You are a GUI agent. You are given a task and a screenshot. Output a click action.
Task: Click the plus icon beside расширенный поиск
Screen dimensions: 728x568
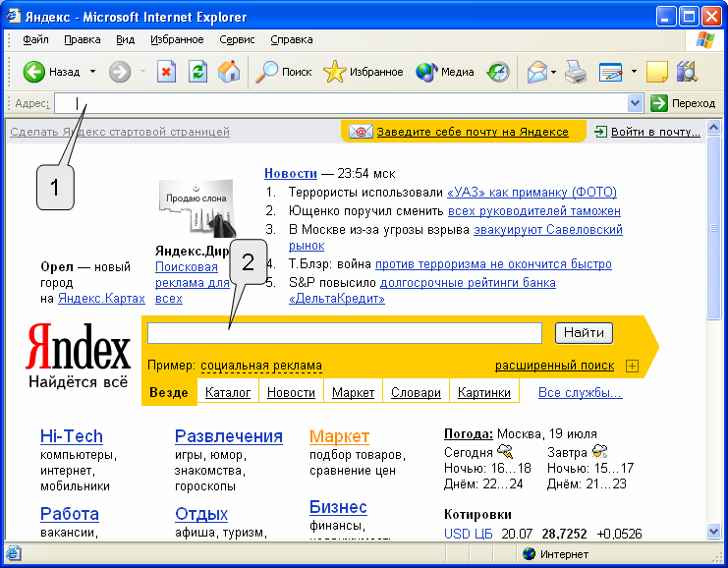[632, 366]
